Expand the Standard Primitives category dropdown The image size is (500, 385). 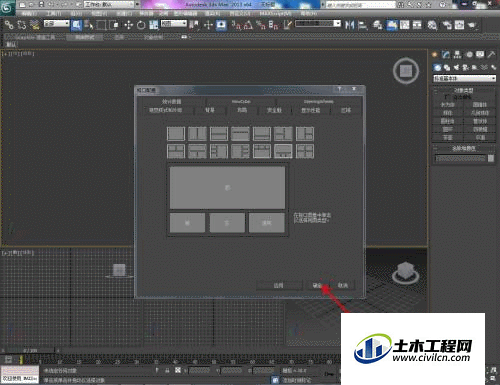464,78
